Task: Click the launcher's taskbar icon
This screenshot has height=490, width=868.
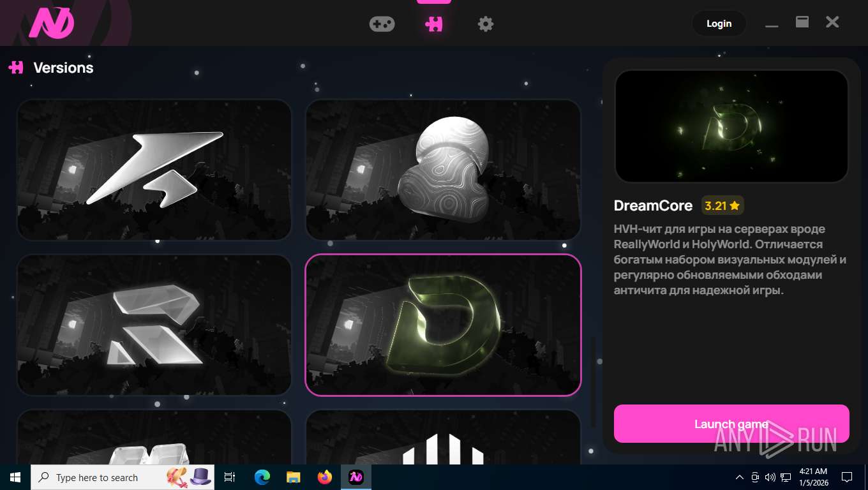Action: 356,477
